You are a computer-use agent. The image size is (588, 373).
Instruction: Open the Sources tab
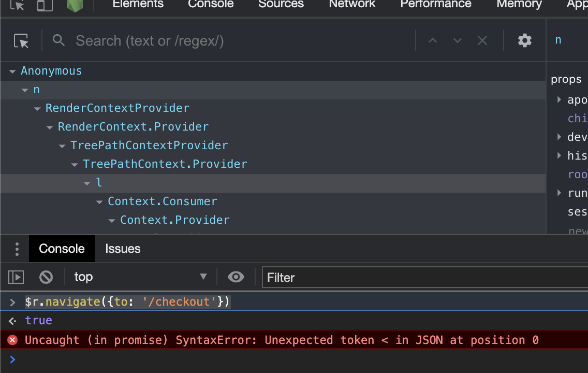coord(281,4)
